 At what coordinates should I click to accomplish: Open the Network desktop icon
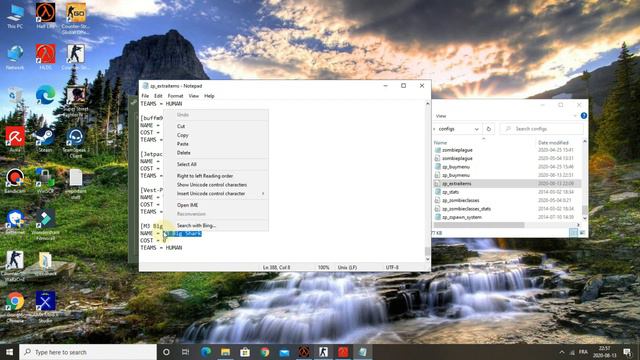[x=15, y=57]
